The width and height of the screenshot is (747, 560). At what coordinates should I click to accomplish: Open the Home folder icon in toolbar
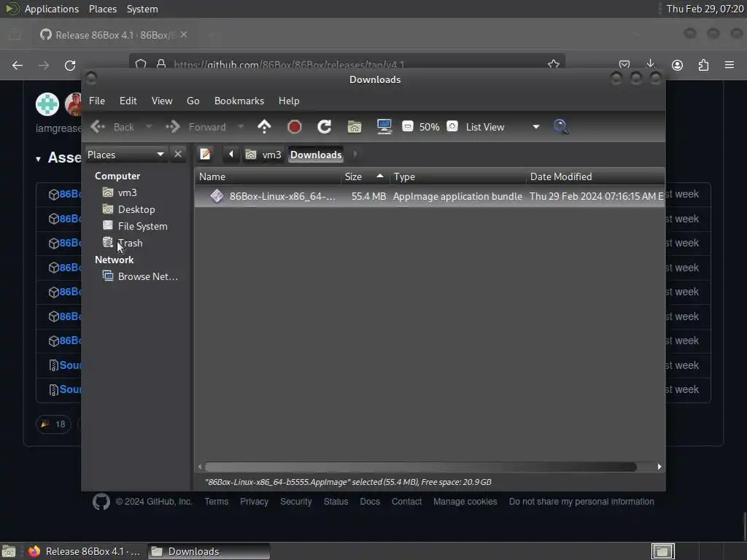click(354, 127)
